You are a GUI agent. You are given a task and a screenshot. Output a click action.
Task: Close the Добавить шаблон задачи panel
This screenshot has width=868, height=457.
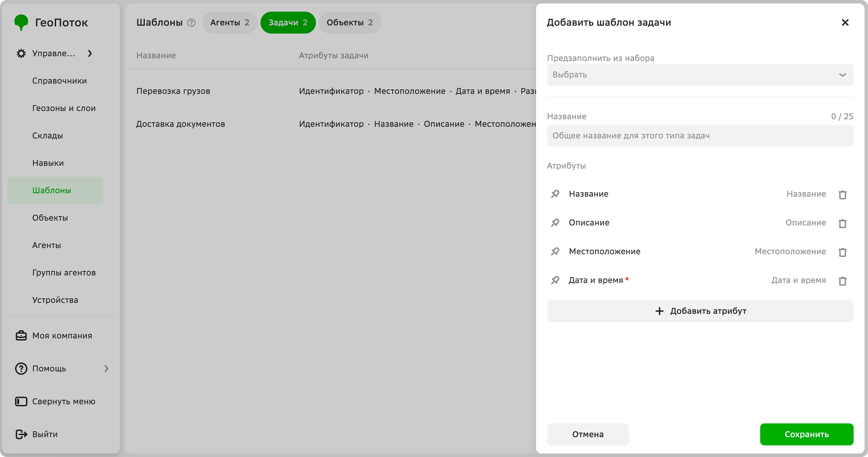click(845, 23)
